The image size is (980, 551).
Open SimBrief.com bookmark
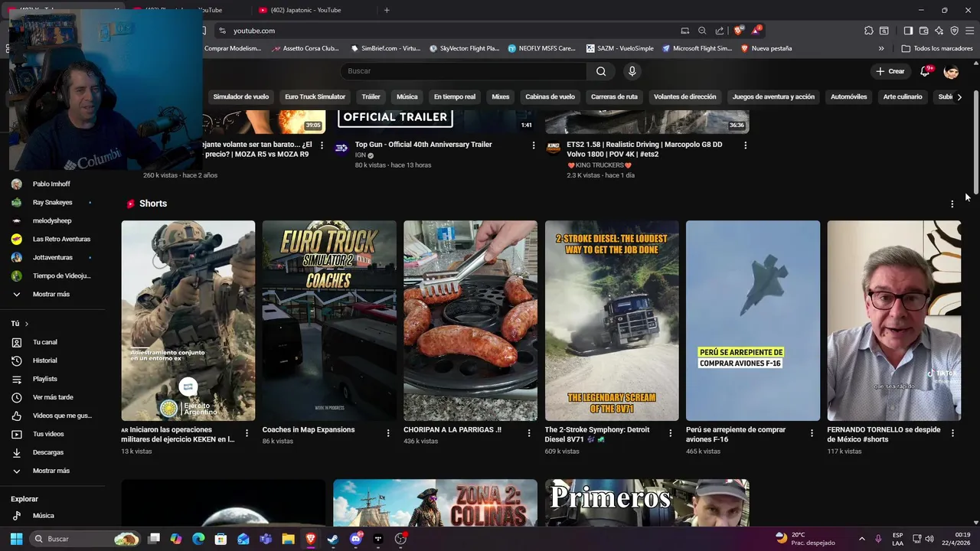pyautogui.click(x=385, y=48)
